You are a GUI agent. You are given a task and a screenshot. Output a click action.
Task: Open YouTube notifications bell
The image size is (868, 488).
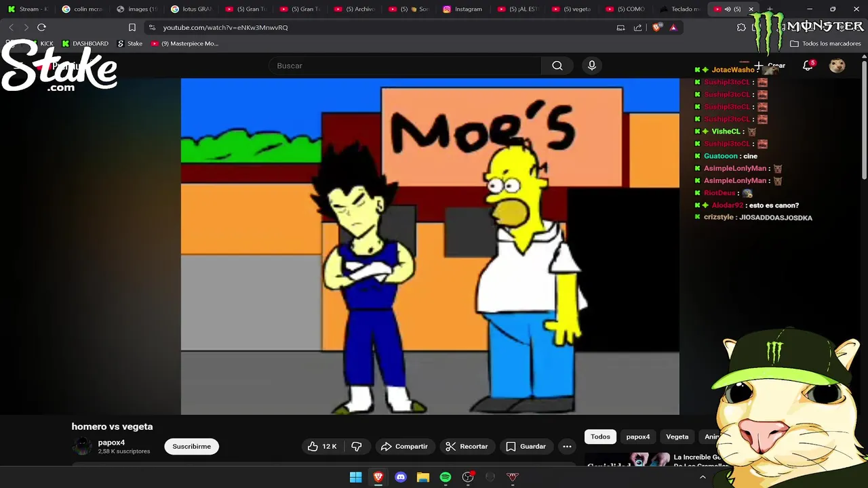point(808,66)
